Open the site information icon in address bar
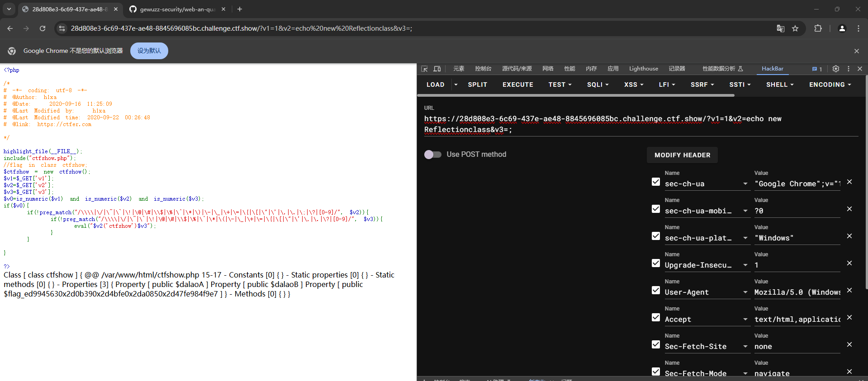Screen dimensions: 868x381 (x=62, y=28)
